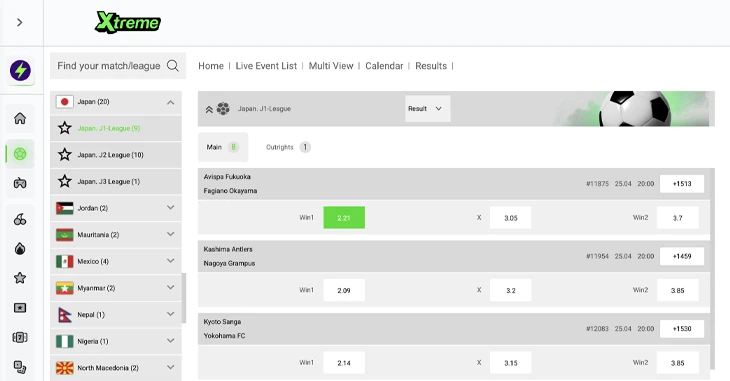Open the cherries slots sidebar icon

tap(20, 219)
